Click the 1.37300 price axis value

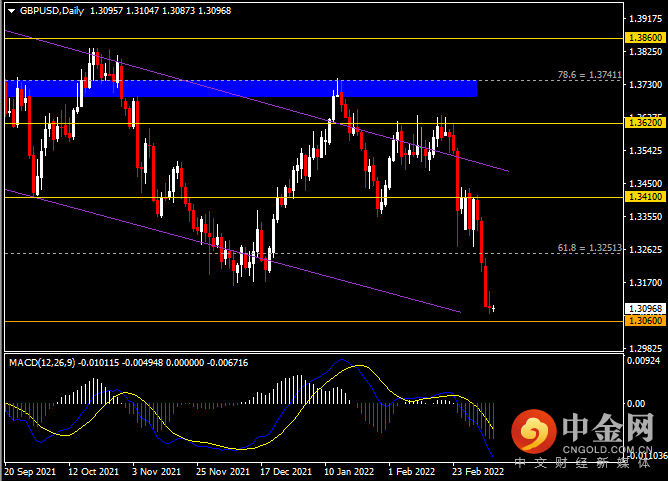click(646, 85)
